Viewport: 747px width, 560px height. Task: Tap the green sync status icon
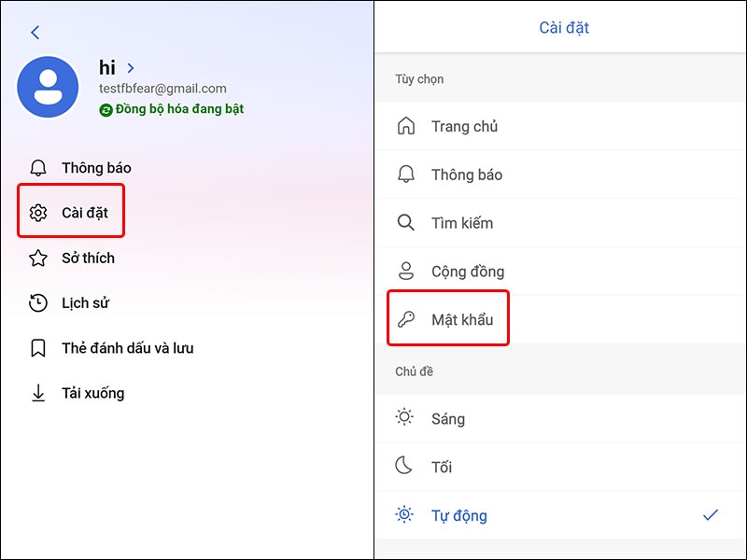pos(106,110)
